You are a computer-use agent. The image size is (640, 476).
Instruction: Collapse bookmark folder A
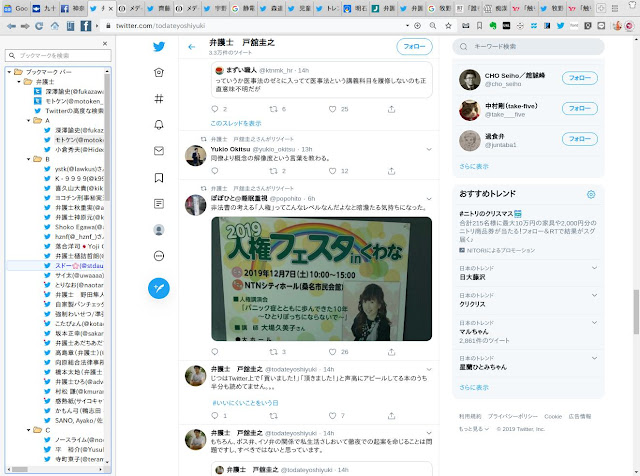tap(29, 120)
